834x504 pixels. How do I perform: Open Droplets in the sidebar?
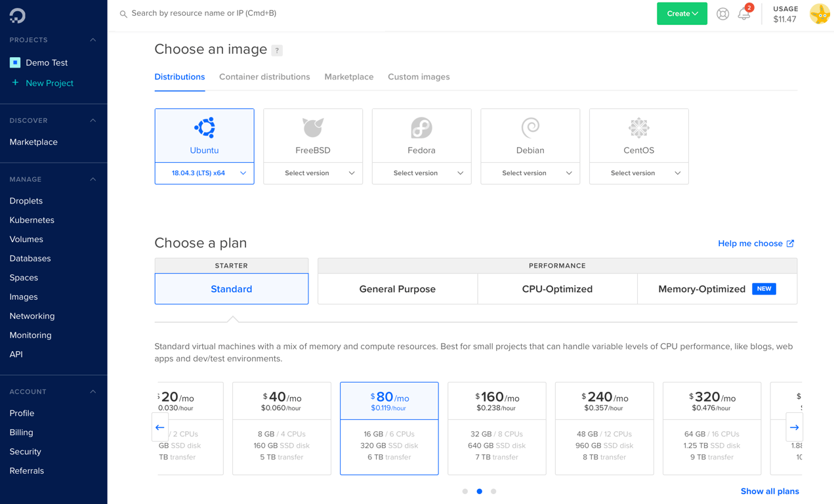coord(26,201)
